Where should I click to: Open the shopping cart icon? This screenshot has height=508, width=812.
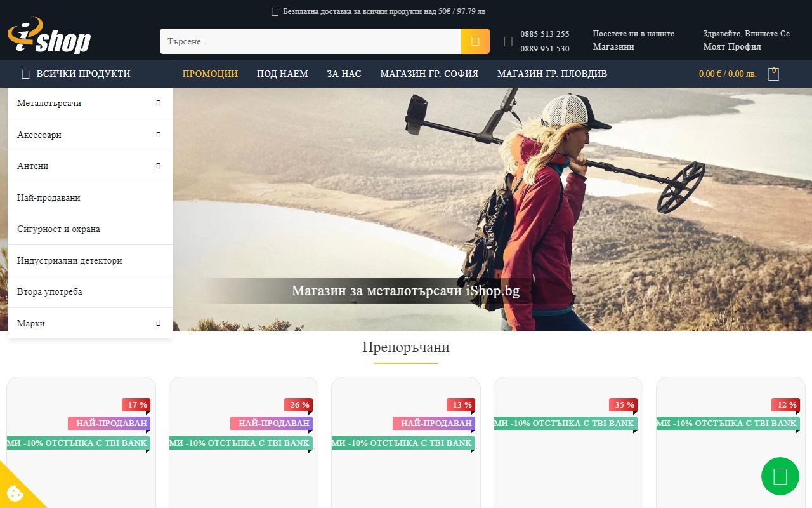[773, 73]
